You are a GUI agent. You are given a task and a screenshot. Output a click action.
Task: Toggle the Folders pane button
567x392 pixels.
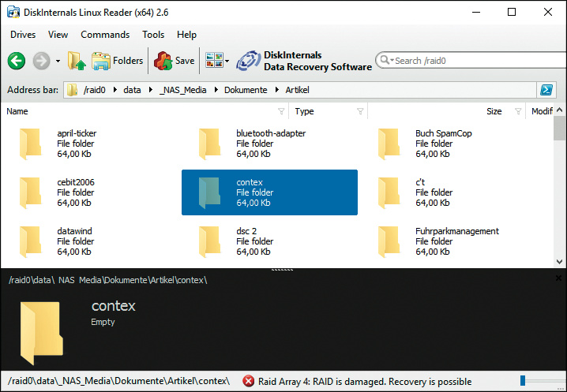point(117,61)
